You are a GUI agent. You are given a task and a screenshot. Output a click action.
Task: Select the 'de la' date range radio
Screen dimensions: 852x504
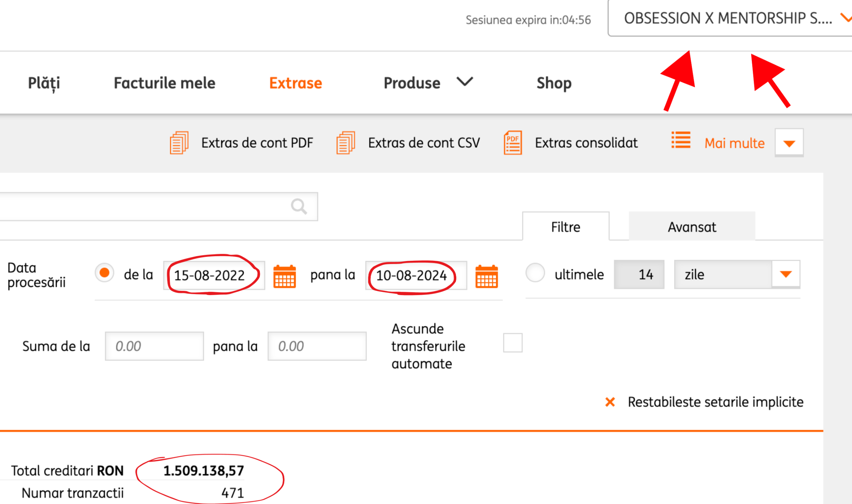[x=104, y=273]
